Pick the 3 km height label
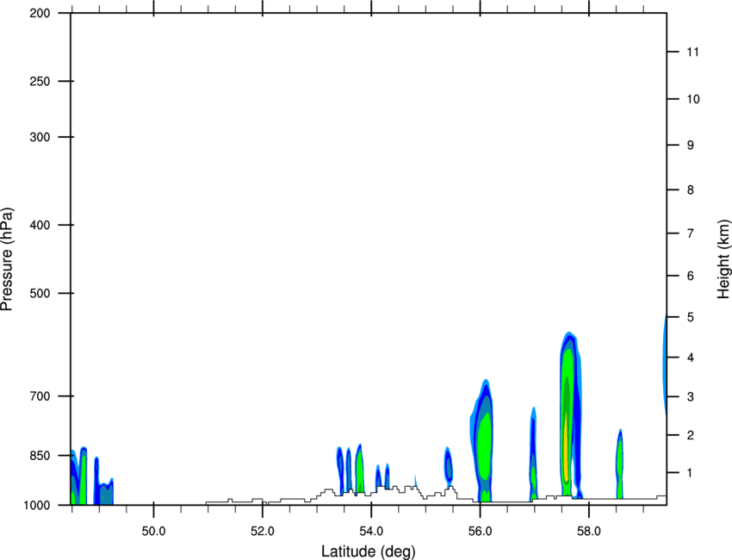 [691, 397]
